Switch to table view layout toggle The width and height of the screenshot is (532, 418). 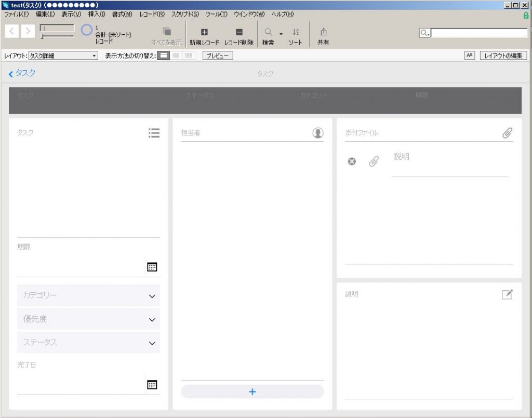pyautogui.click(x=188, y=55)
